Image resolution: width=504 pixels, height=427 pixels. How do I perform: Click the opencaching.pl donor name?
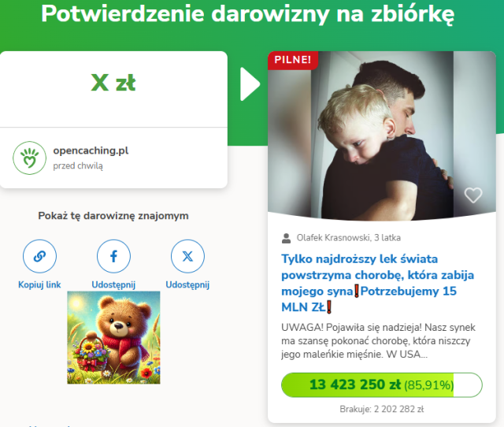click(x=91, y=150)
